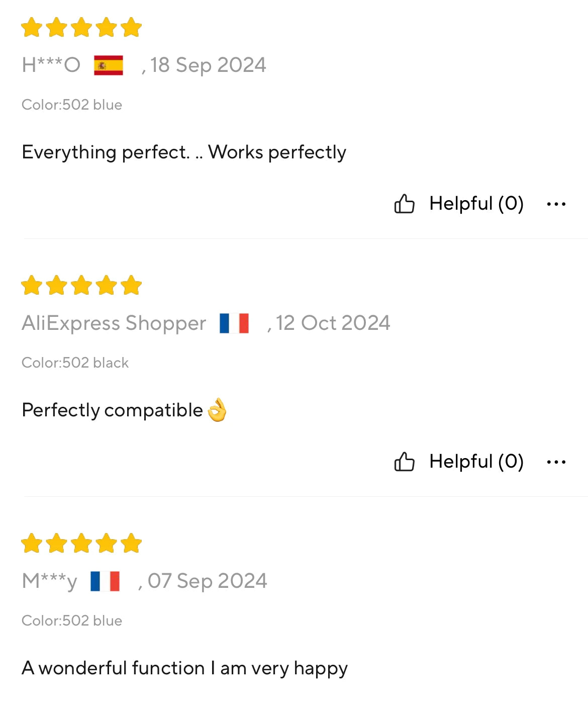Click "Helpful (0)" label under "Perfectly compatible" review
Image resolution: width=588 pixels, height=704 pixels.
476,462
